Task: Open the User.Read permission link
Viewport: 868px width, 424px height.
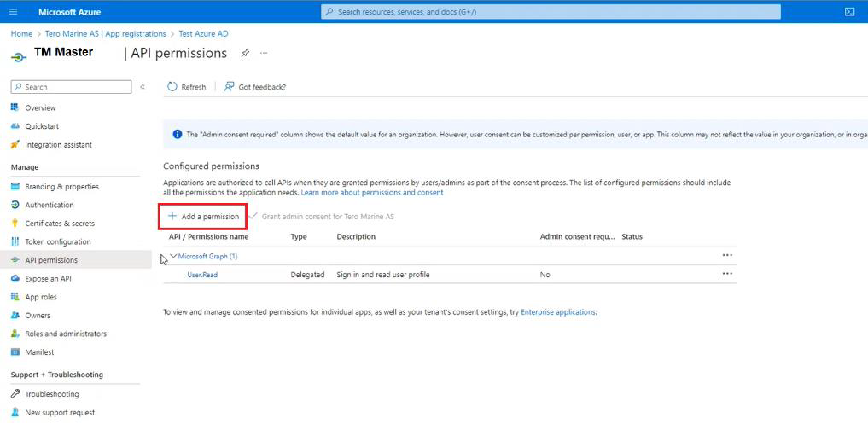Action: pyautogui.click(x=202, y=275)
